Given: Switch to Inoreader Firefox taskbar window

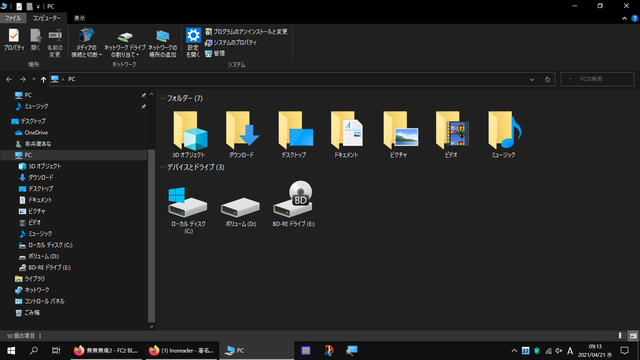Looking at the screenshot, I should point(181,350).
